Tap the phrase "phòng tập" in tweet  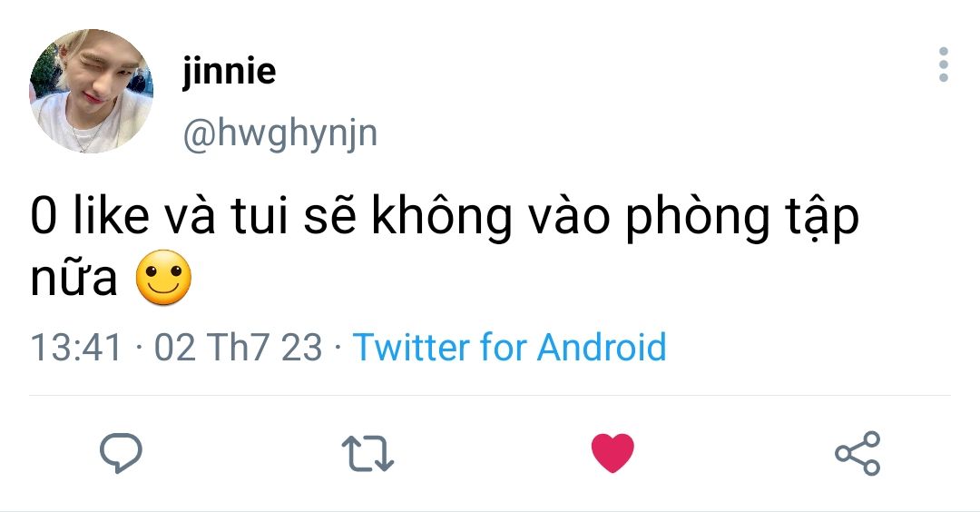click(742, 218)
